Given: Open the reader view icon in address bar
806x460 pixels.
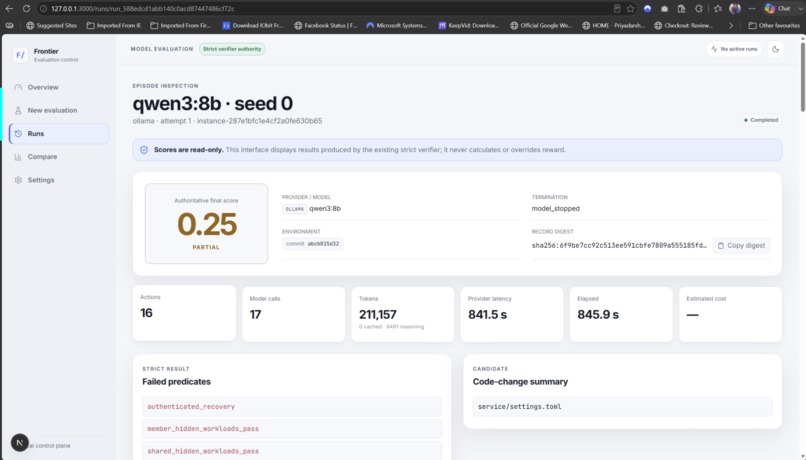Looking at the screenshot, I should coord(617,9).
